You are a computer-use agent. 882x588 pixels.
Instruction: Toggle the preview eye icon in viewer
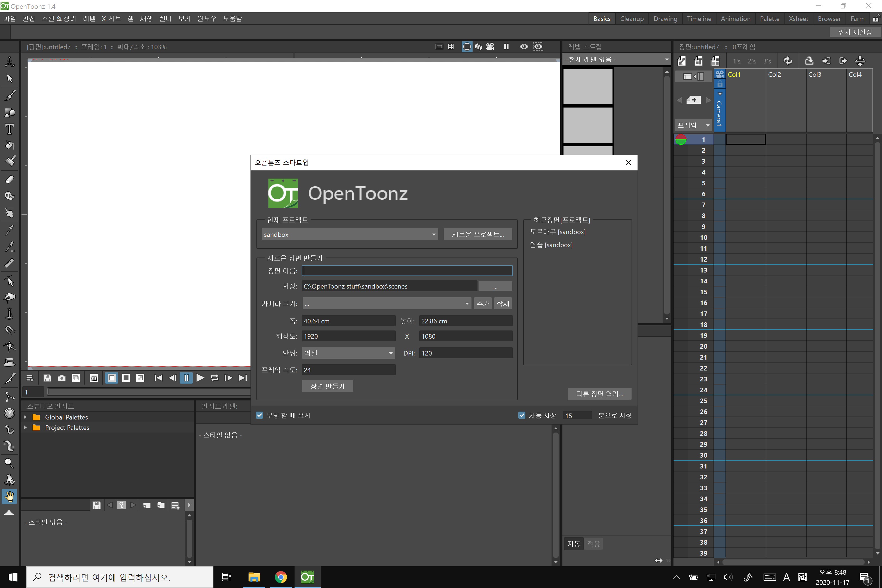pos(523,47)
